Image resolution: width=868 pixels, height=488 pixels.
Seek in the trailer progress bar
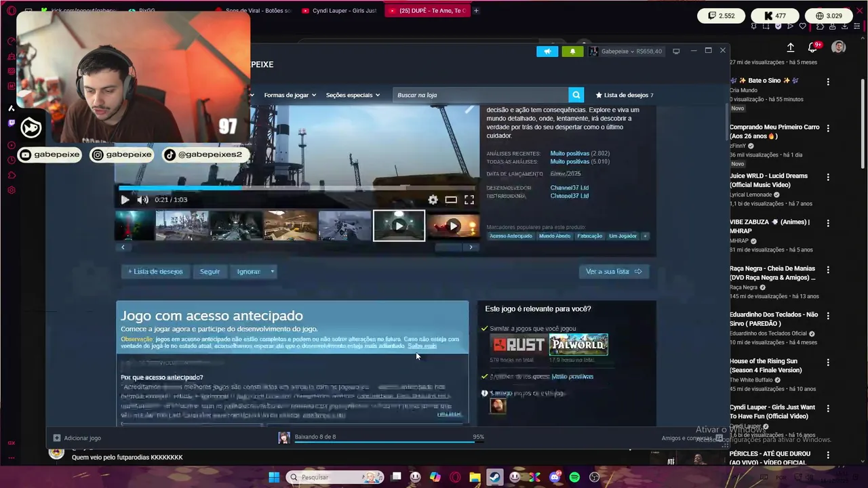pos(297,188)
